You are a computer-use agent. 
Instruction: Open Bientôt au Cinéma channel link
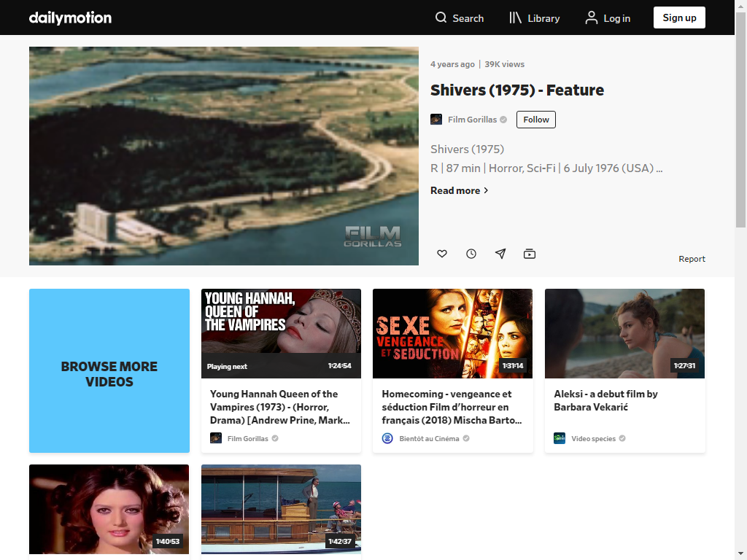(x=429, y=438)
